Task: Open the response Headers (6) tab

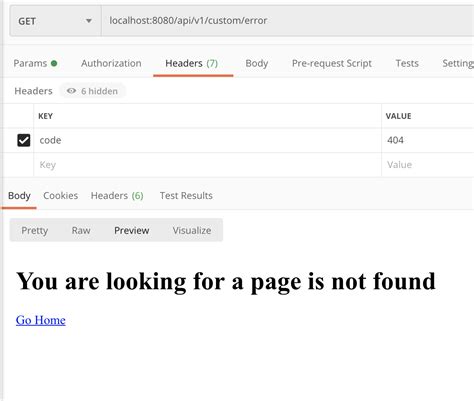Action: coord(117,196)
